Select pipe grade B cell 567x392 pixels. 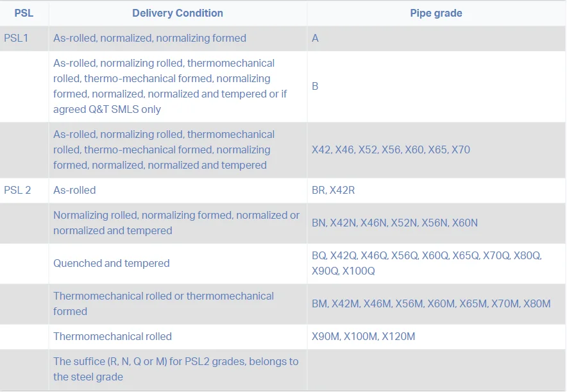tap(315, 86)
